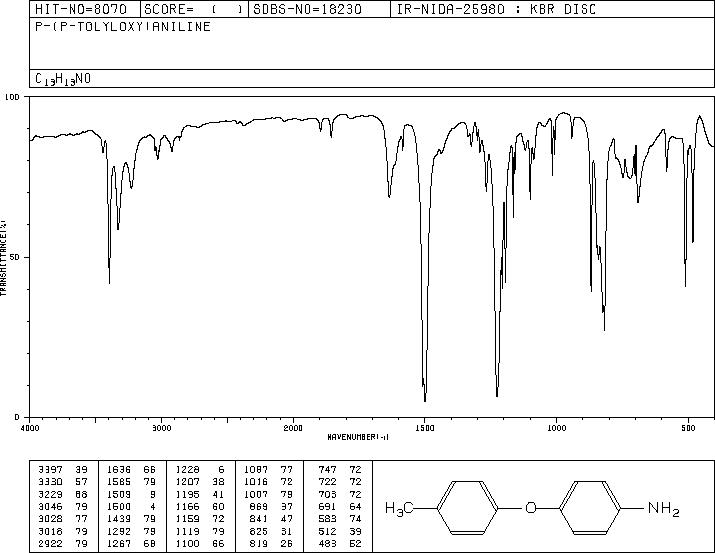The height and width of the screenshot is (553, 715).
Task: Select the 1166 peak entry in table
Action: tap(200, 506)
